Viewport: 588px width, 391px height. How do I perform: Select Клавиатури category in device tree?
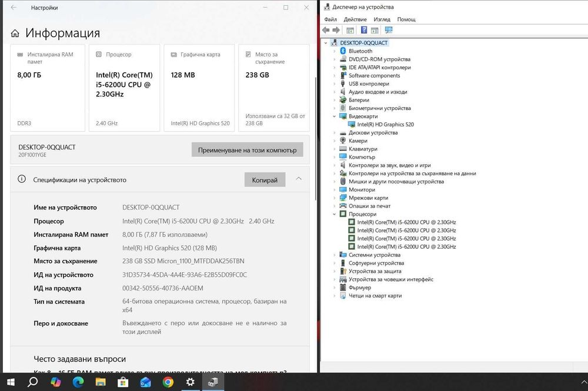click(x=363, y=149)
